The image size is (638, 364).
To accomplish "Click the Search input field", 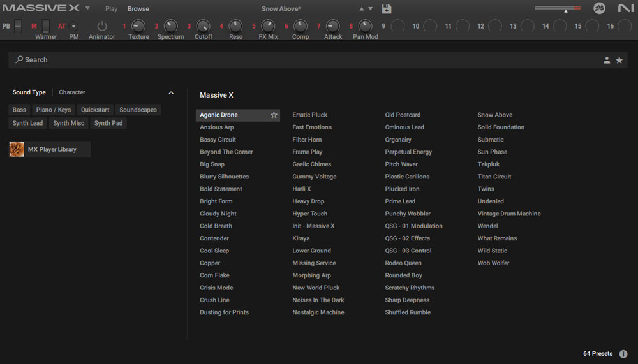I will coord(317,60).
